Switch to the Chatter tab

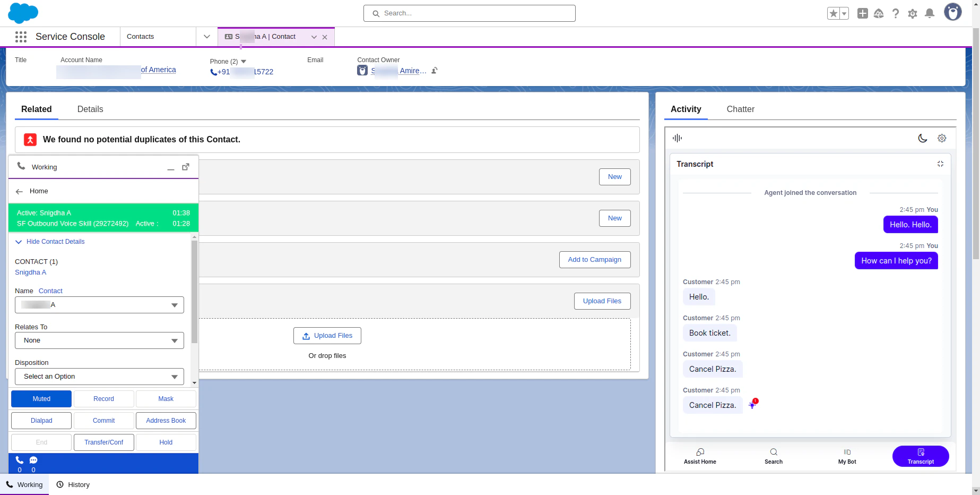[740, 109]
